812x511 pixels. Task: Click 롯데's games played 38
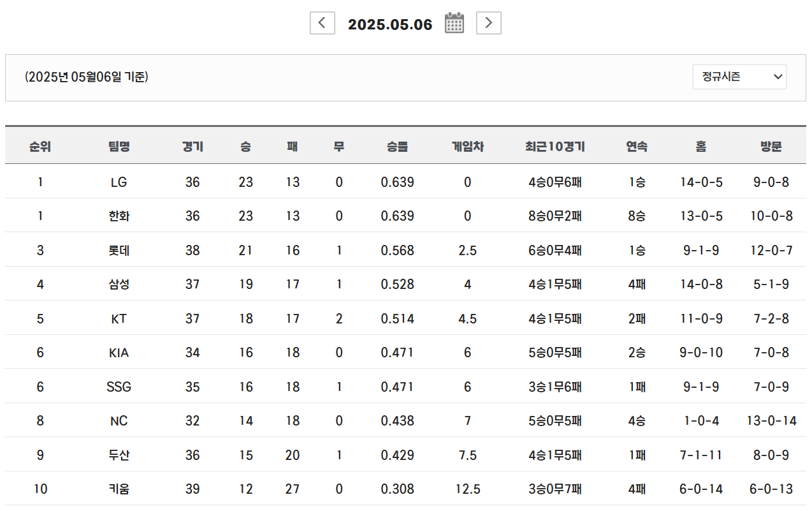tap(192, 251)
